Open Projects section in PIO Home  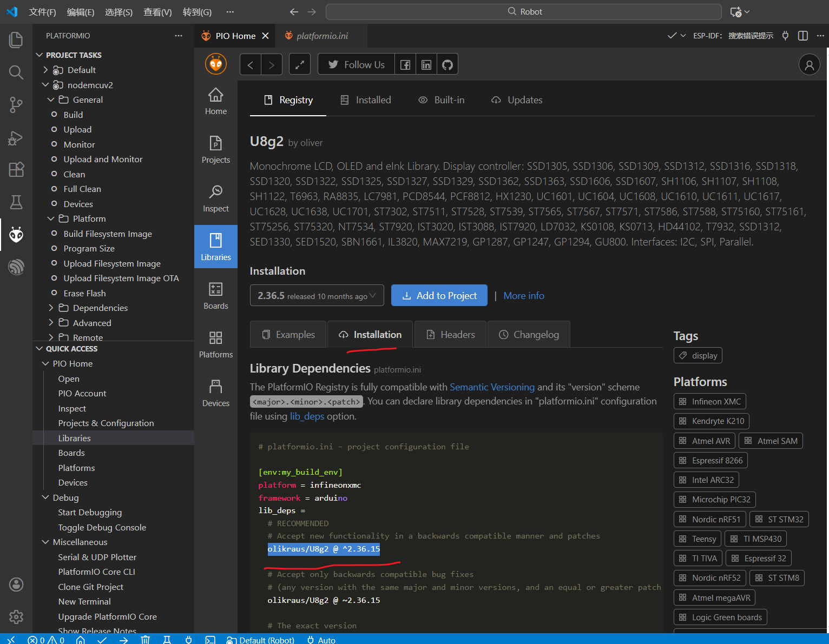(216, 150)
